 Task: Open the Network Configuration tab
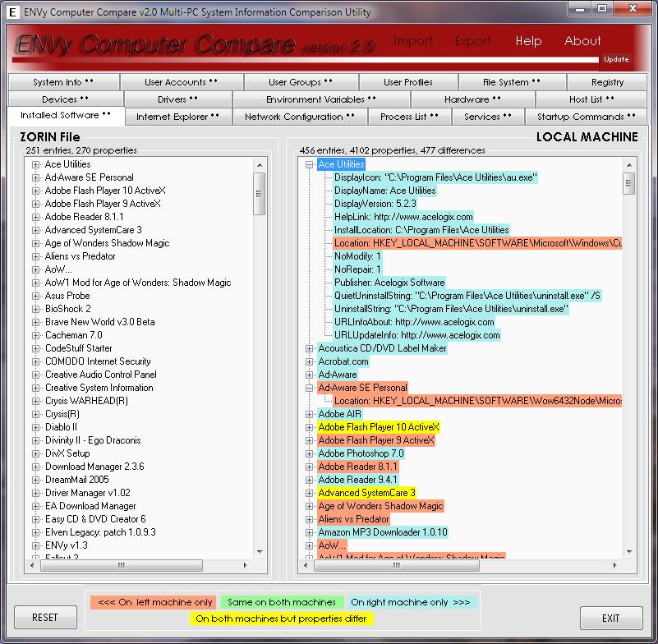pyautogui.click(x=300, y=117)
